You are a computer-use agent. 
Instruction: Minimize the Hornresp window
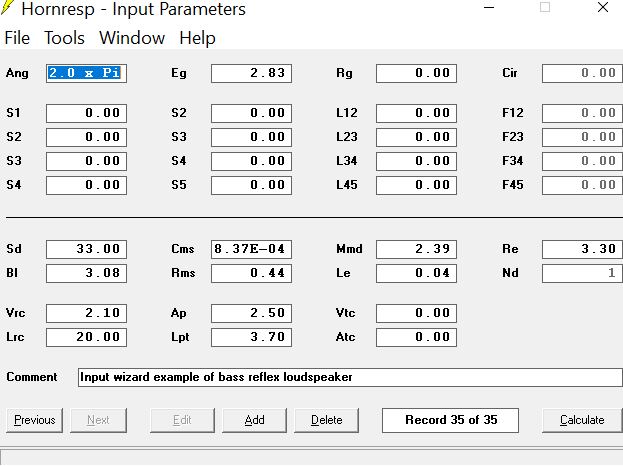[x=489, y=8]
